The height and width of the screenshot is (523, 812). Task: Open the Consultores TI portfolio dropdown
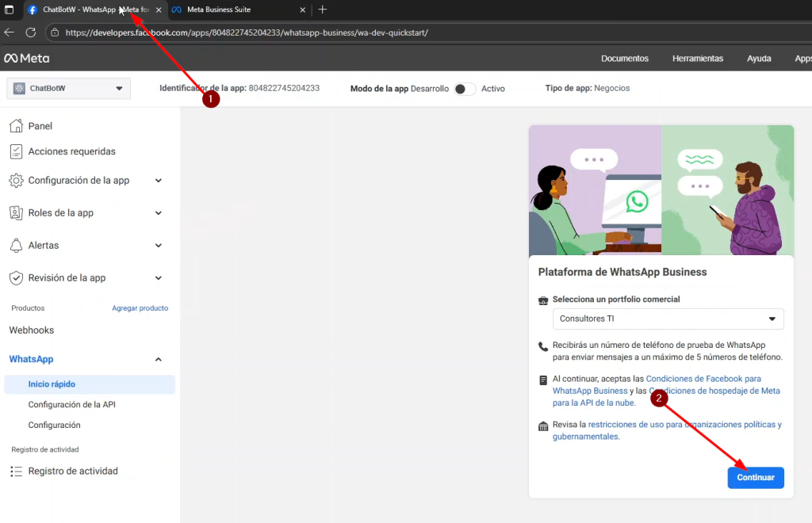[x=668, y=319]
